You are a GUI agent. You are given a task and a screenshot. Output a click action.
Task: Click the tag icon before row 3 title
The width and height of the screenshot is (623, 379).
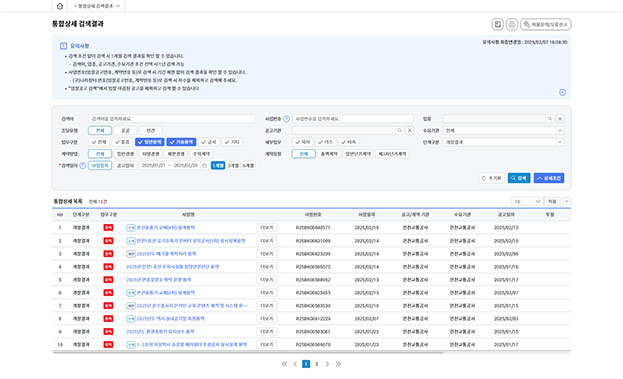131,254
